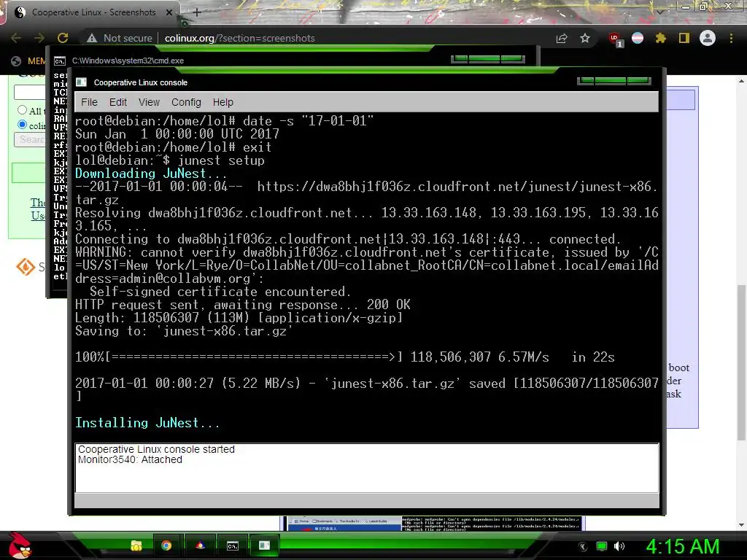Reload the page in Chrome
The image size is (747, 560).
click(63, 38)
